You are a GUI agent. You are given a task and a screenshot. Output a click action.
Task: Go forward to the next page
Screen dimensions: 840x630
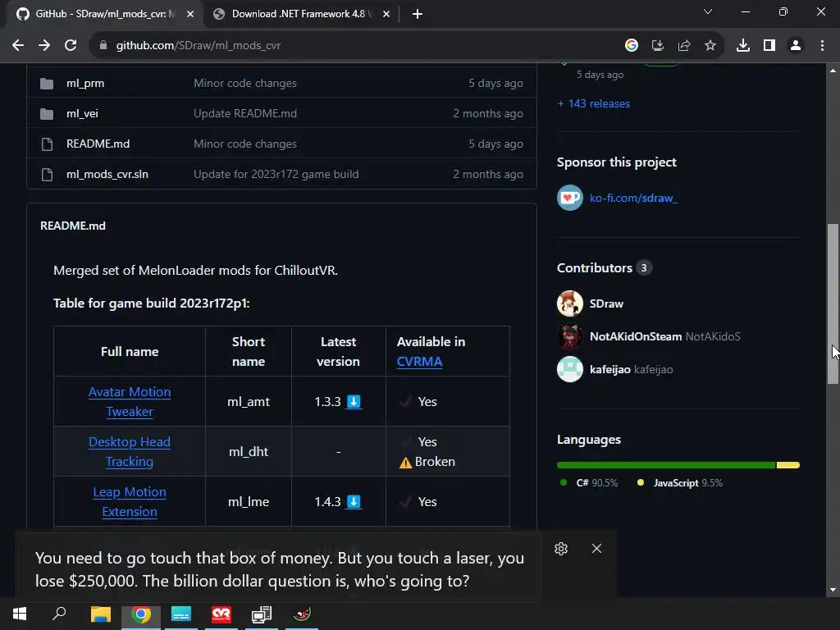(44, 46)
